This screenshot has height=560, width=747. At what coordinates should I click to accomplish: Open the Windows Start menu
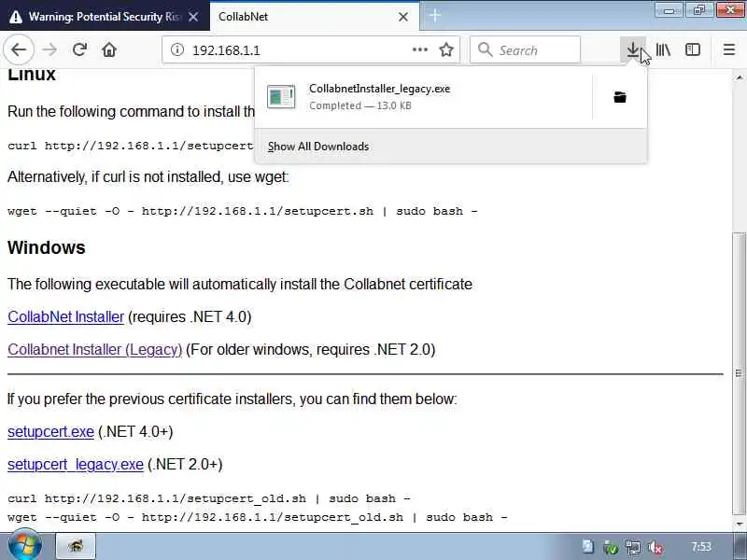coord(25,545)
